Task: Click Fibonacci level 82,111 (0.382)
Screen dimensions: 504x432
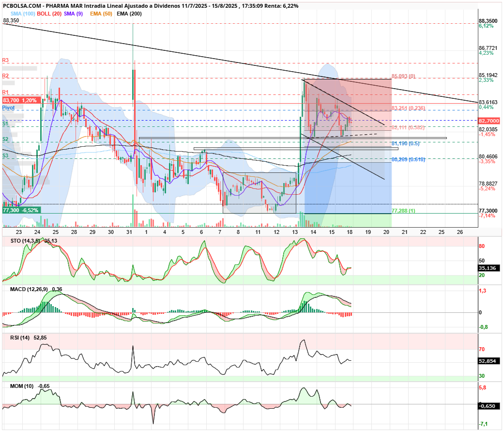Action: 408,127
